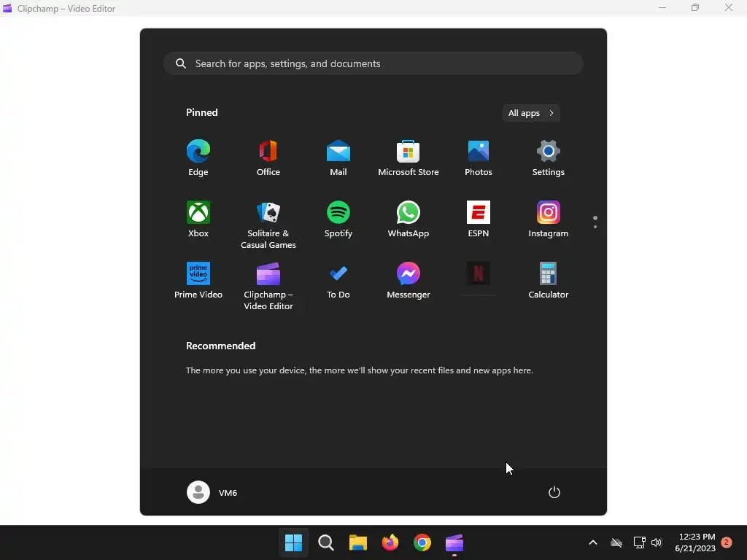The image size is (747, 560).
Task: Launch the Office app
Action: pyautogui.click(x=268, y=158)
